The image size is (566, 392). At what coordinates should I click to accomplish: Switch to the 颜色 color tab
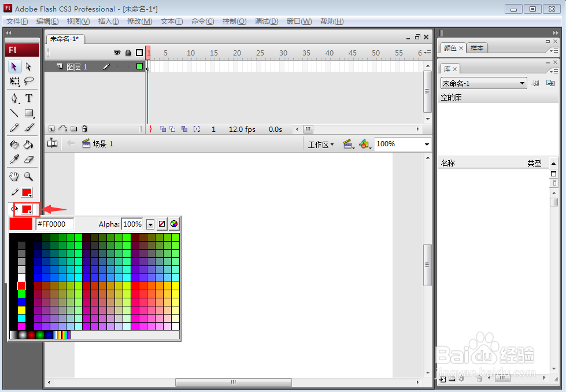(450, 48)
